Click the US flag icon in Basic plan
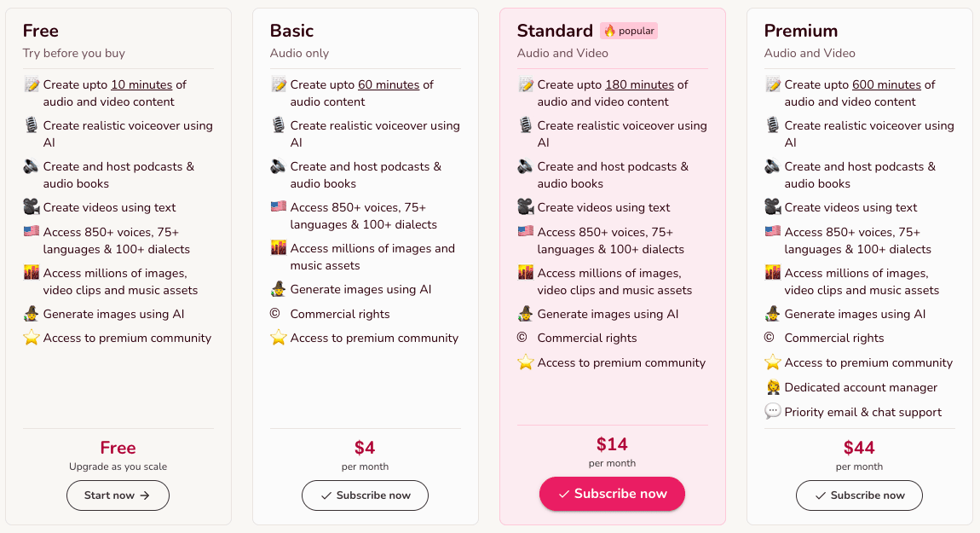Image resolution: width=980 pixels, height=533 pixels. (x=278, y=206)
